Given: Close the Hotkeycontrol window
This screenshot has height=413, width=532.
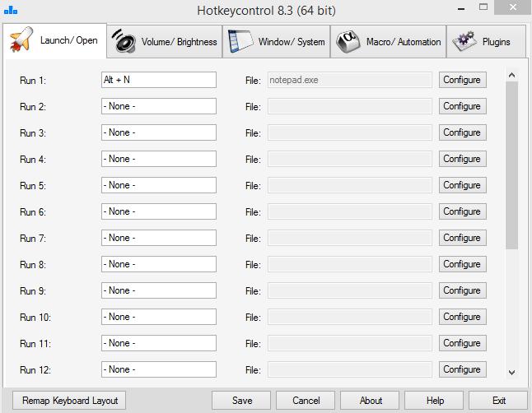Looking at the screenshot, I should (513, 7).
